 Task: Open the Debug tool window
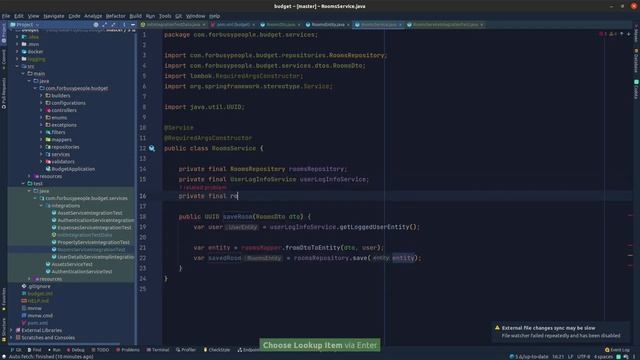pos(76,350)
